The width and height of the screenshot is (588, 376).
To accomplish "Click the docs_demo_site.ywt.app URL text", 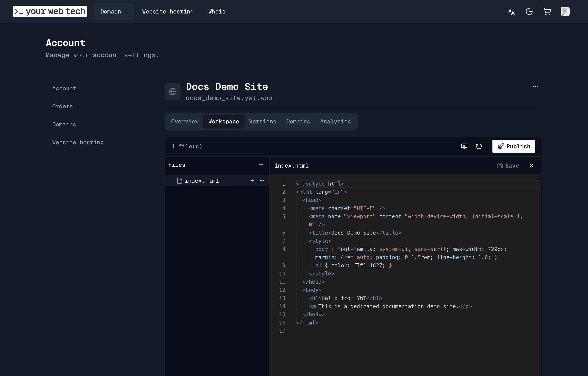I will point(229,98).
